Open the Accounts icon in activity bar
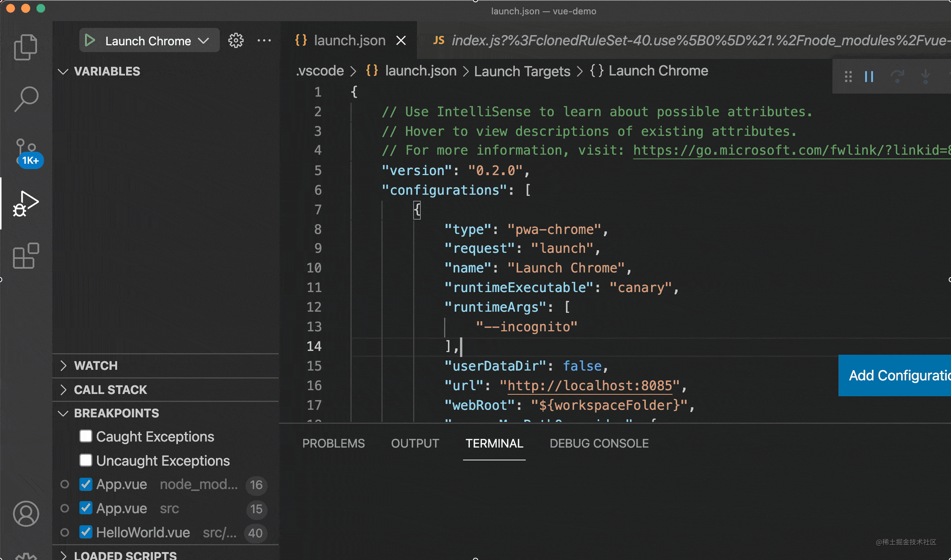The width and height of the screenshot is (951, 560). (26, 514)
